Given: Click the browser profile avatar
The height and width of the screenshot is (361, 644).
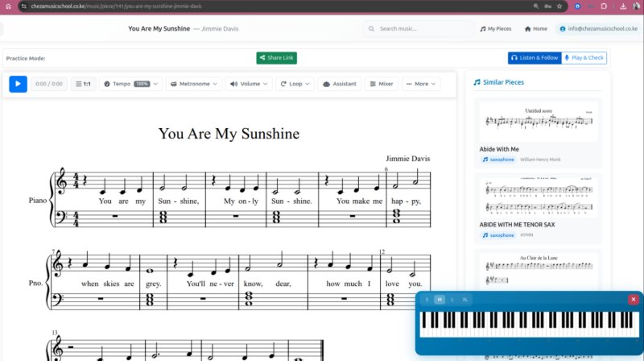Looking at the screenshot, I should tap(637, 6).
